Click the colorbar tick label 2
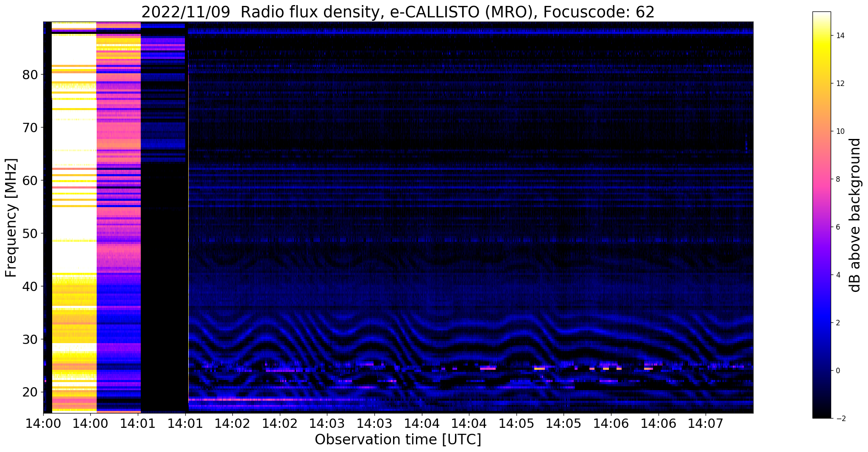This screenshot has height=452, width=868. click(837, 323)
